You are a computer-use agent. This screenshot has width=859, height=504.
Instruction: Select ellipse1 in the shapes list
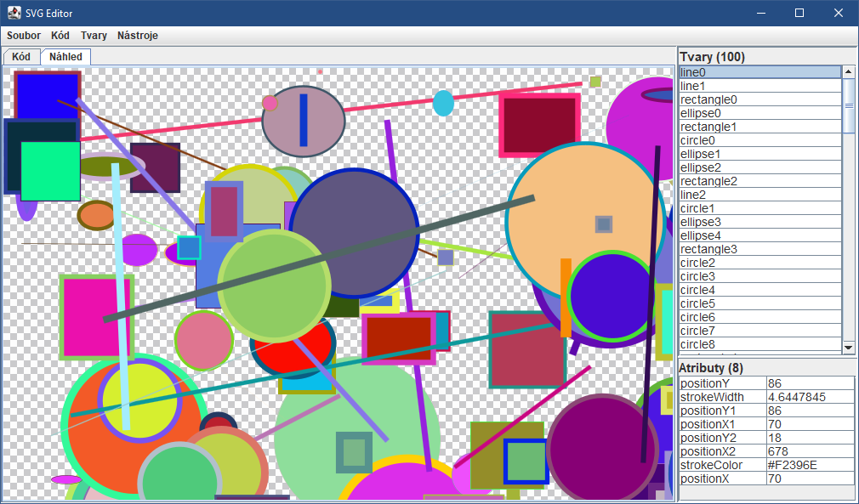click(x=759, y=154)
